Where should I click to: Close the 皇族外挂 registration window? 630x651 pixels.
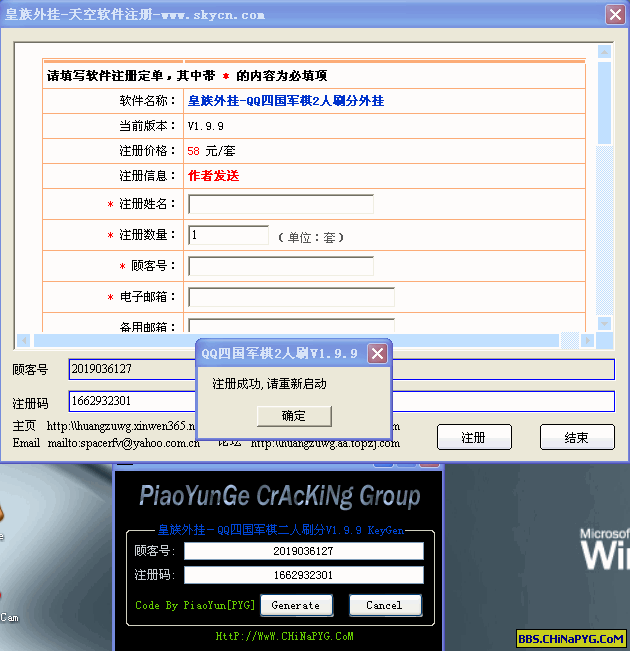coord(615,15)
